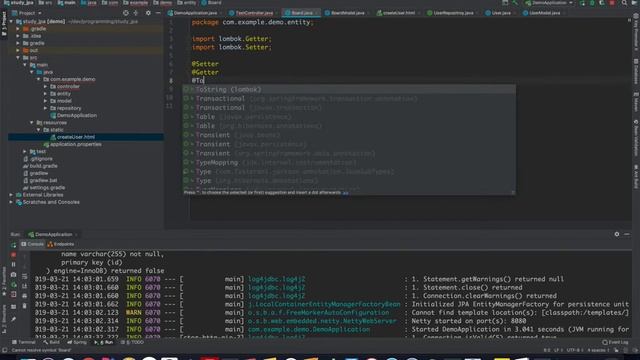Click the camera dump threads icon

(x=13, y=275)
